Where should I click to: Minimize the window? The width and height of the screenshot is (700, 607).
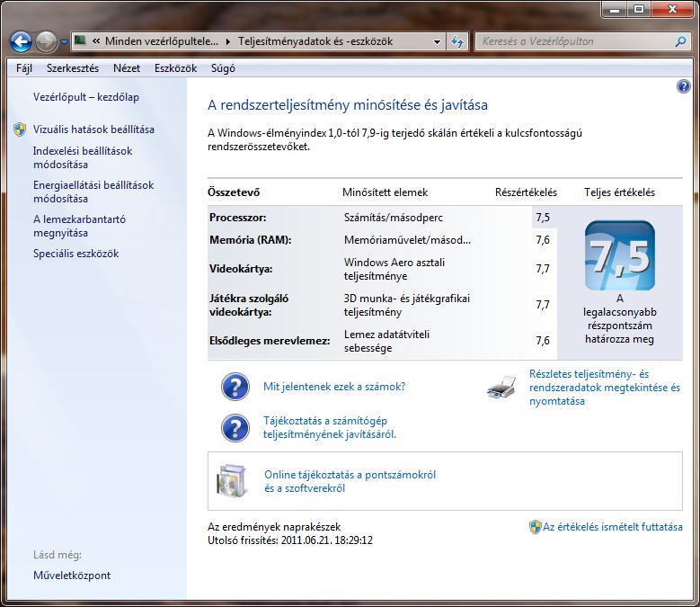coord(615,9)
